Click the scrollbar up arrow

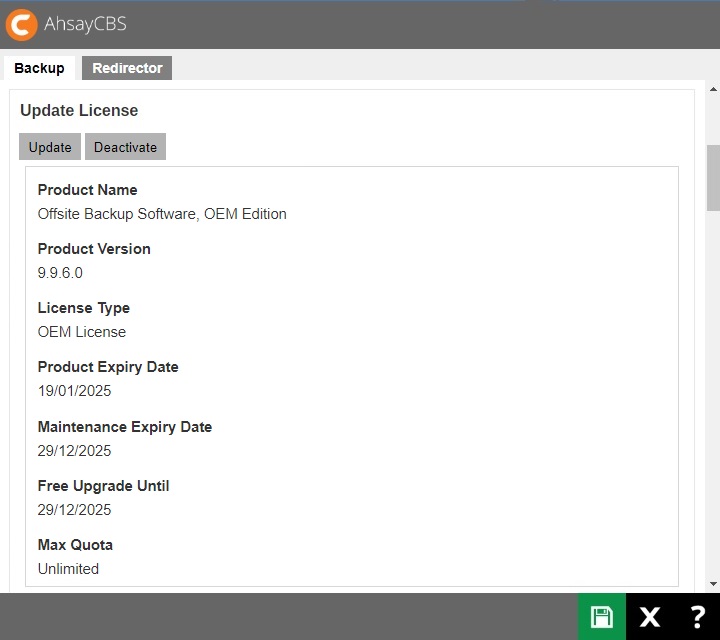(x=713, y=89)
